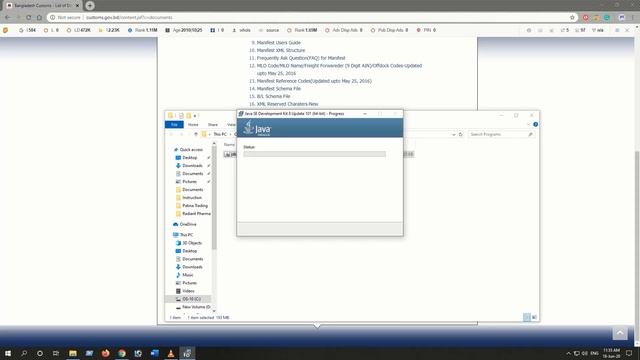View the Not secure site info

pyautogui.click(x=65, y=18)
